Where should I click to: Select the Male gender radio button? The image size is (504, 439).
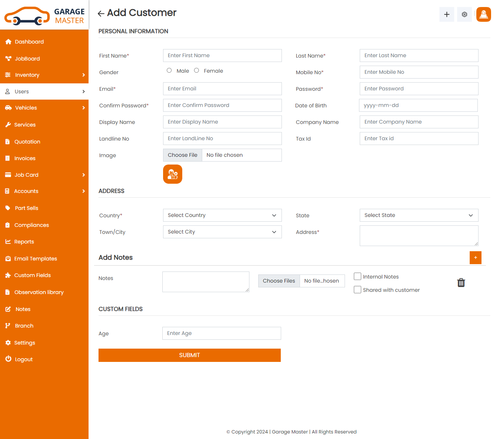169,70
